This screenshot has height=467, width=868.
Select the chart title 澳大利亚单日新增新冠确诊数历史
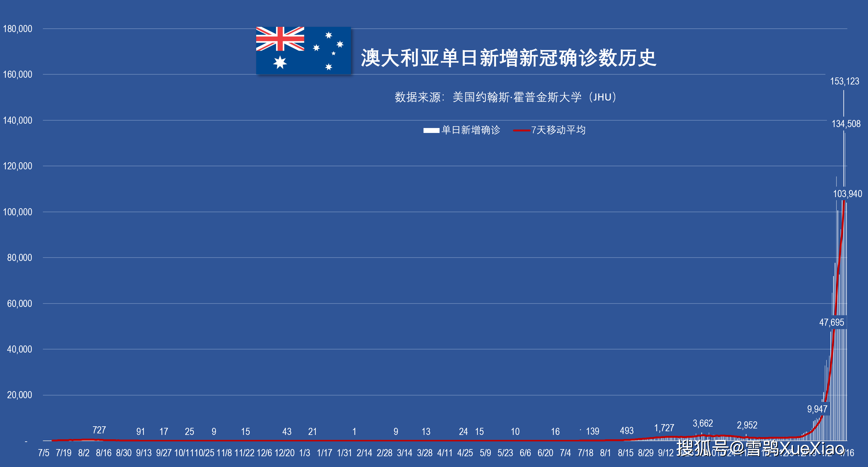pyautogui.click(x=508, y=58)
